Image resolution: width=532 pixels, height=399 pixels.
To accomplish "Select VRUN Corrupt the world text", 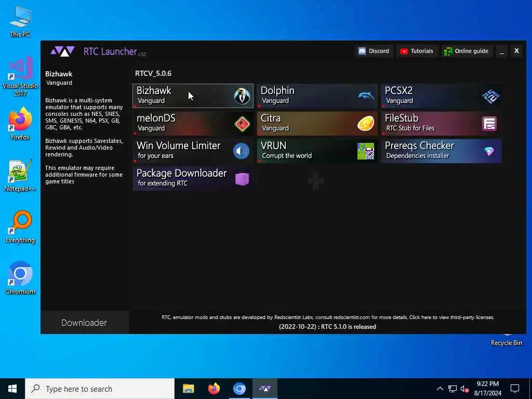I will pyautogui.click(x=287, y=156).
